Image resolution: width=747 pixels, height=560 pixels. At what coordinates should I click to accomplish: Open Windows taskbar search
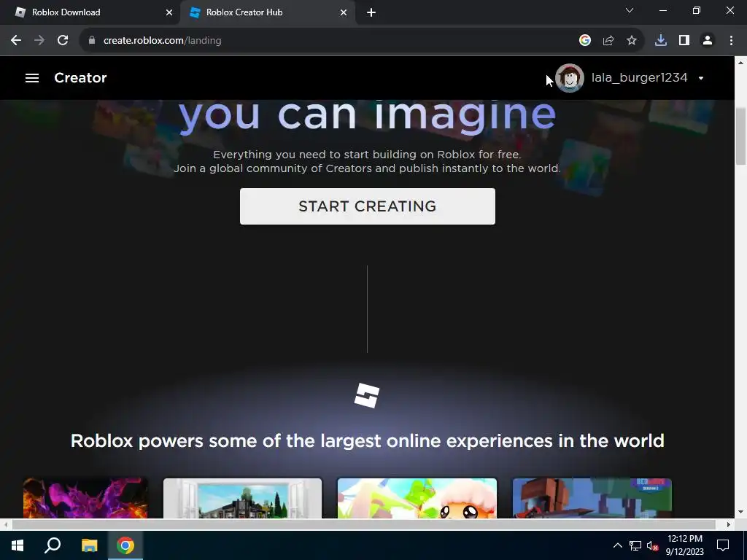click(x=53, y=545)
